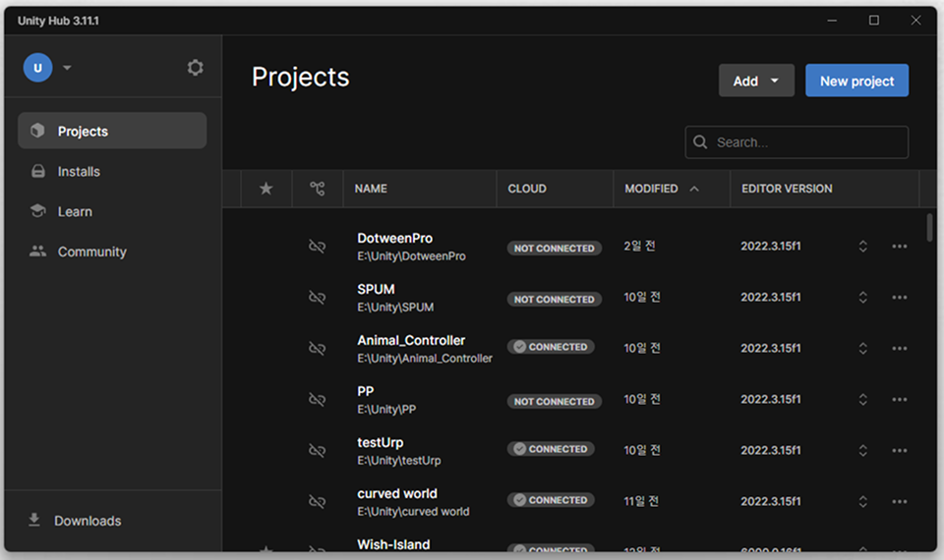Open the Animal_Controller project
Screen dimensions: 944x560
tap(411, 341)
